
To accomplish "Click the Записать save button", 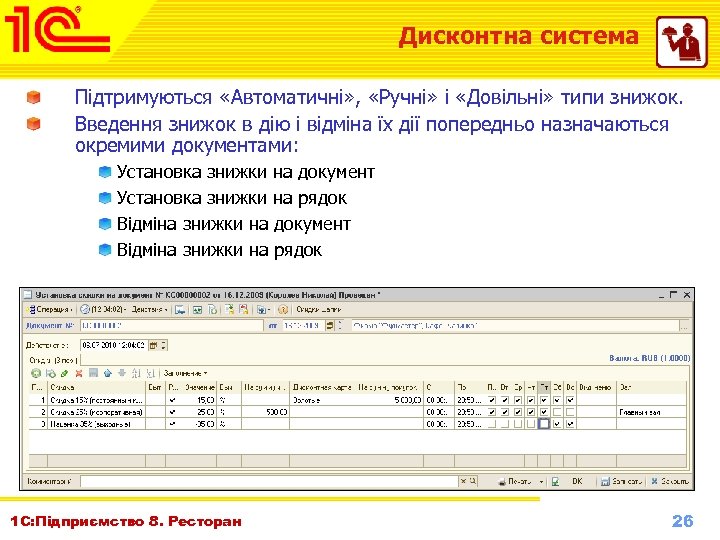I will (x=621, y=481).
